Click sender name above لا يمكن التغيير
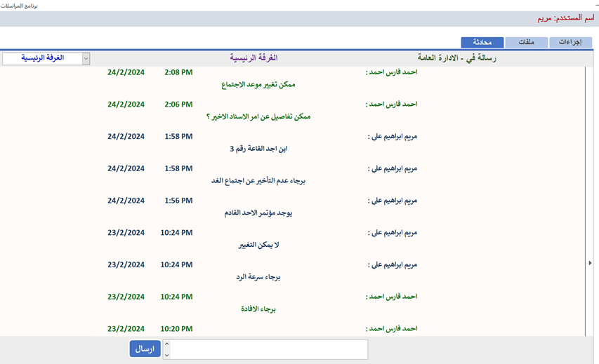The height and width of the screenshot is (364, 599). (393, 233)
